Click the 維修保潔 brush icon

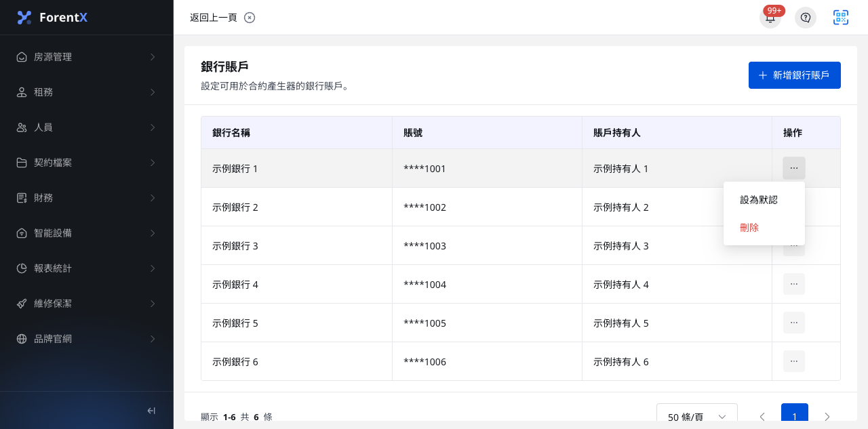(x=22, y=304)
